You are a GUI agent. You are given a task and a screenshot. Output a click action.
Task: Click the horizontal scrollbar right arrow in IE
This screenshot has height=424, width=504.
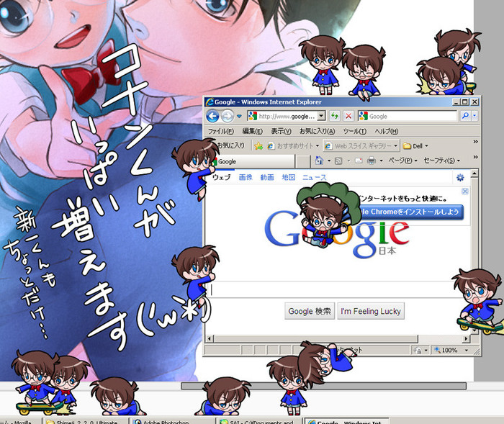point(466,338)
